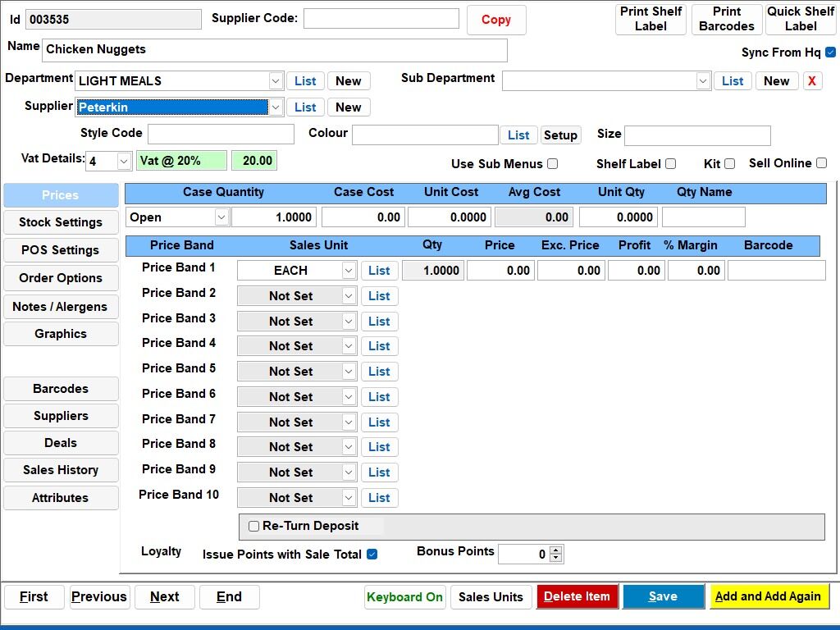Expand the Open case quantity dropdown

(221, 217)
